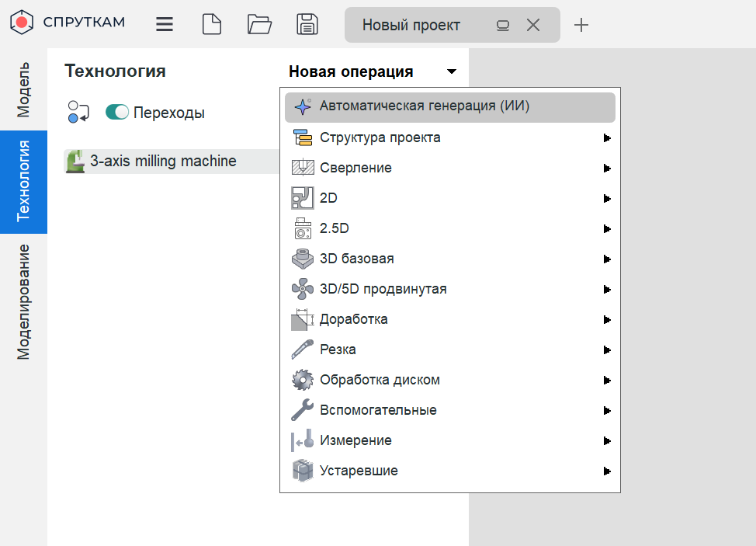Expand the 2.5D submenu arrow
Viewport: 756px width, 546px height.
pyautogui.click(x=607, y=229)
